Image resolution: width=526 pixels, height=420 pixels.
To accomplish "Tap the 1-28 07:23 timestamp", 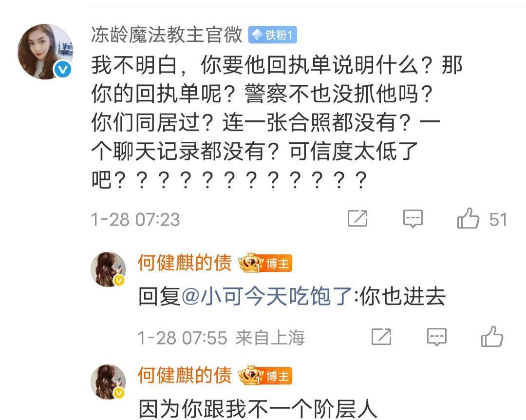I will point(135,220).
